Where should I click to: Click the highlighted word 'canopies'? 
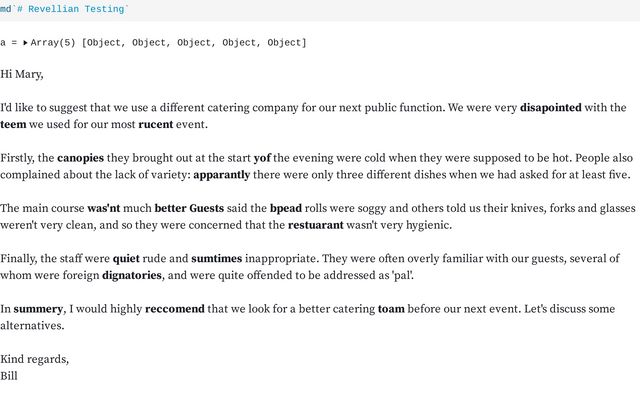88,158
